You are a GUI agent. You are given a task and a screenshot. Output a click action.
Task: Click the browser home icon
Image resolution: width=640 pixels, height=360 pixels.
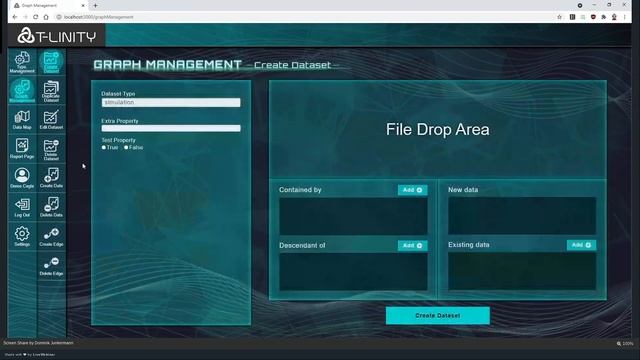click(x=46, y=17)
